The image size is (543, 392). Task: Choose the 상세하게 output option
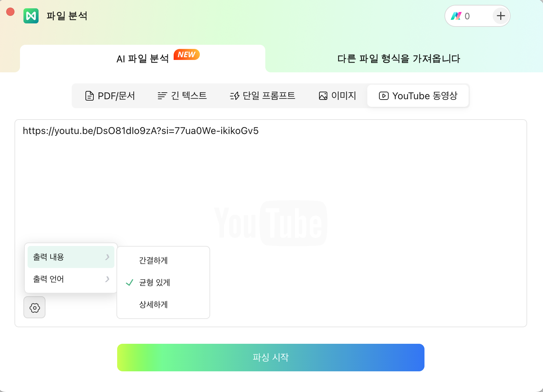(x=163, y=305)
